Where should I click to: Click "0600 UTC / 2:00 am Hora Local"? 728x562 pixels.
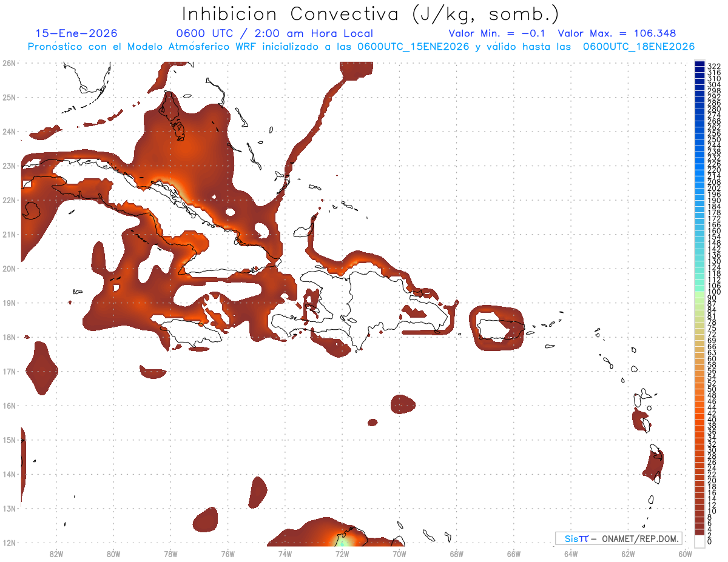click(x=274, y=33)
